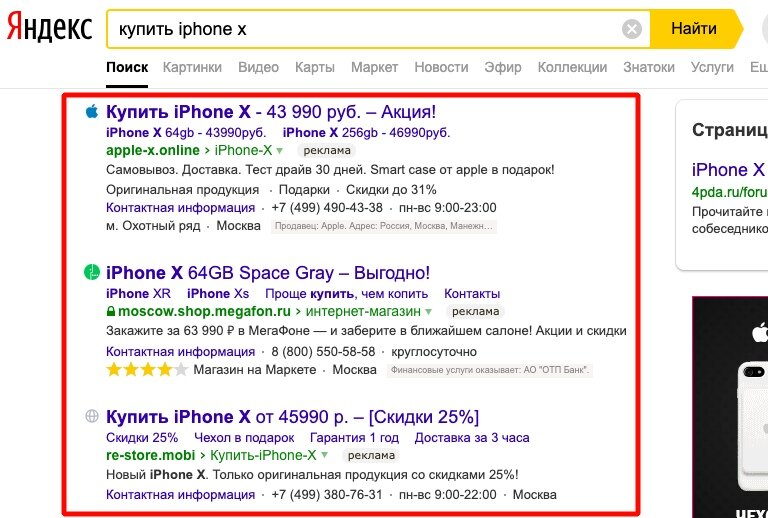The height and width of the screenshot is (518, 768).
Task: Switch to the Видео tab
Action: 258,67
